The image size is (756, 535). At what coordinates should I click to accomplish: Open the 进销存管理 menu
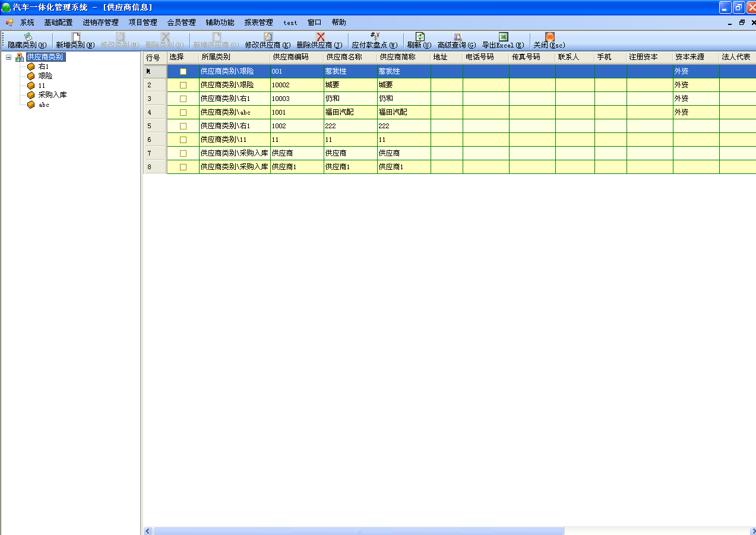point(100,23)
